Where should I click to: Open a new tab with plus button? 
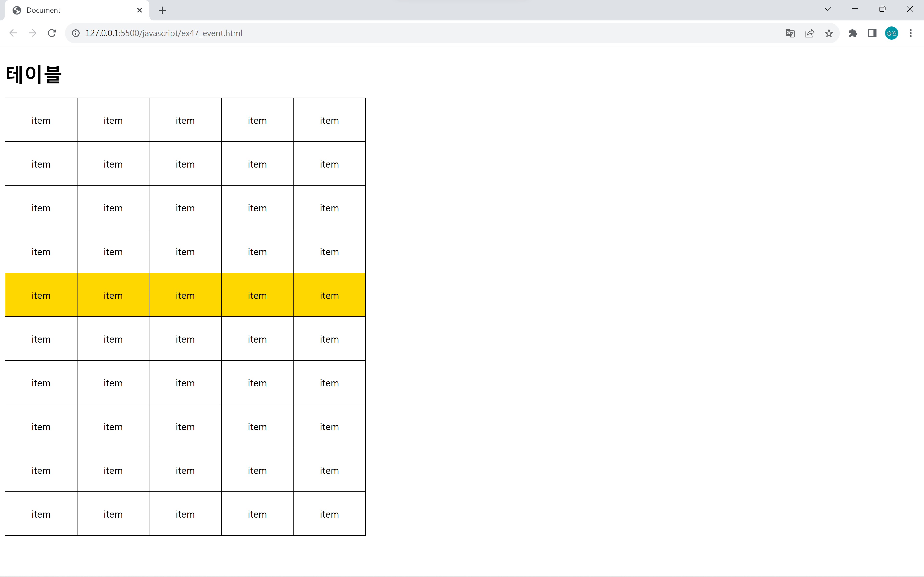click(162, 10)
